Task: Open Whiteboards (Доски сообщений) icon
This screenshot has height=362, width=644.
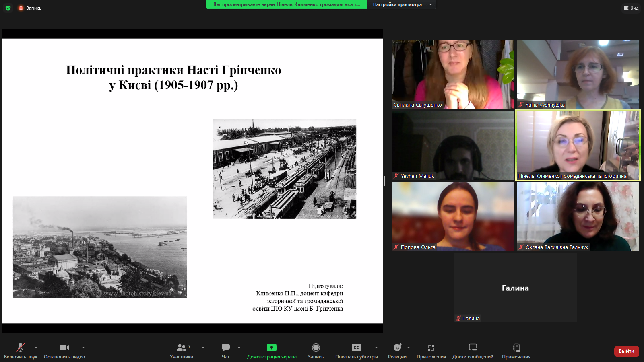Action: coord(473,348)
